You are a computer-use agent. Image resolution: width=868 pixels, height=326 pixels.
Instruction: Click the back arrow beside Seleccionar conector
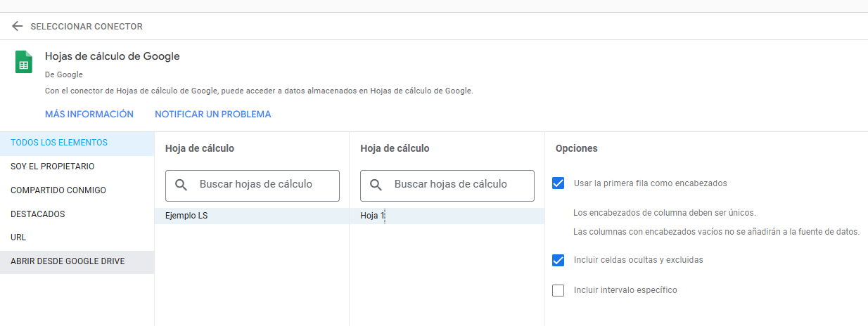coord(18,26)
